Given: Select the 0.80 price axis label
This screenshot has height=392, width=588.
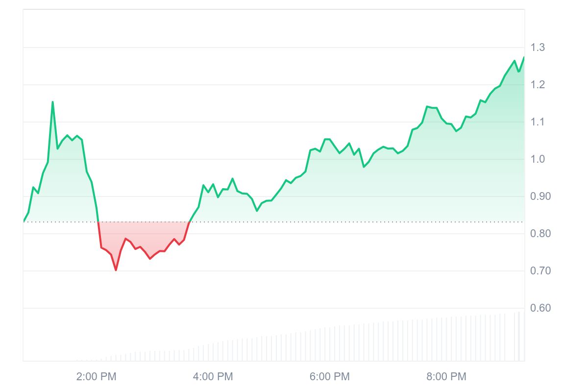Looking at the screenshot, I should (x=540, y=234).
